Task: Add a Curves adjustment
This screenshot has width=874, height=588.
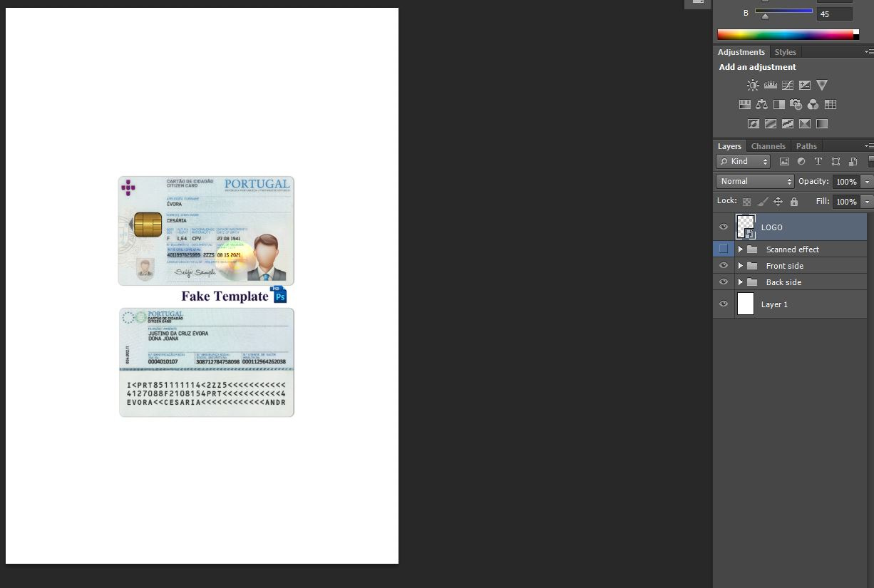Action: coord(788,85)
